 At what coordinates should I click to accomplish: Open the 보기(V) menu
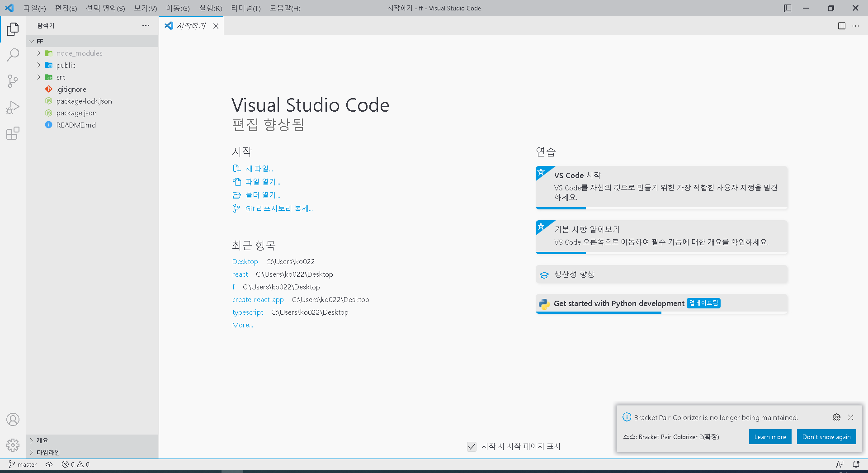[x=146, y=8]
